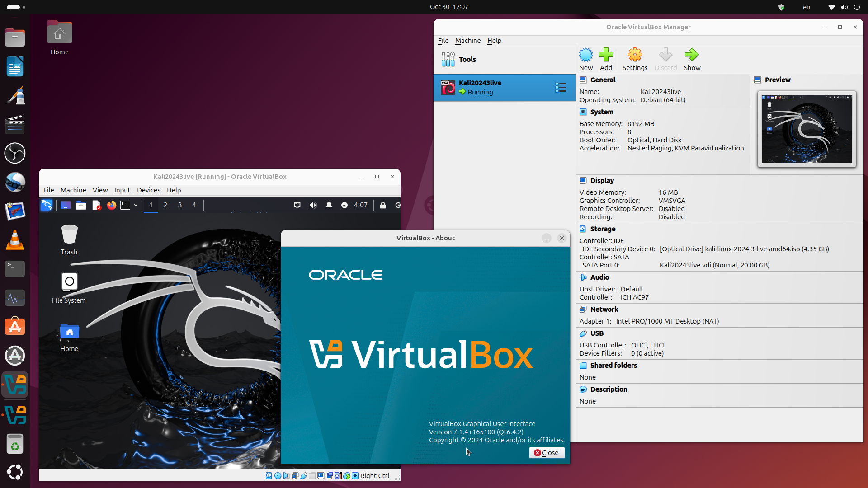Click the USB status icon in VM status bar

304,475
